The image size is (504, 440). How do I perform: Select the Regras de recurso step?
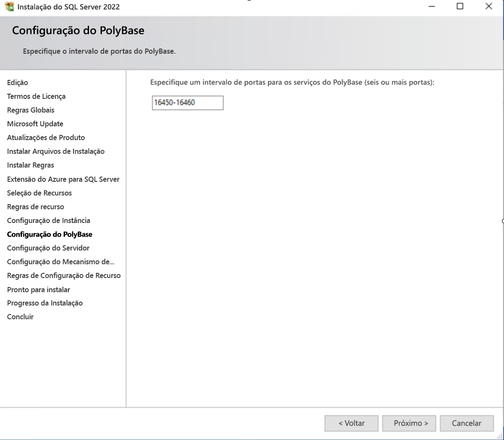[x=35, y=207]
